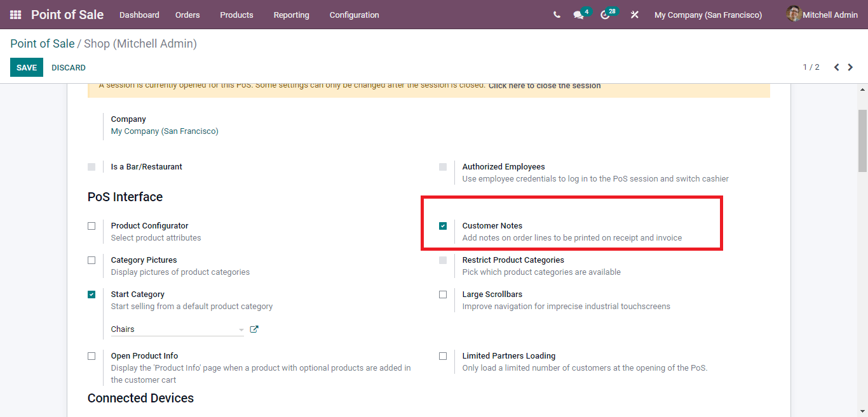Click the 1 / 2 pager counter
This screenshot has width=868, height=417.
click(811, 67)
